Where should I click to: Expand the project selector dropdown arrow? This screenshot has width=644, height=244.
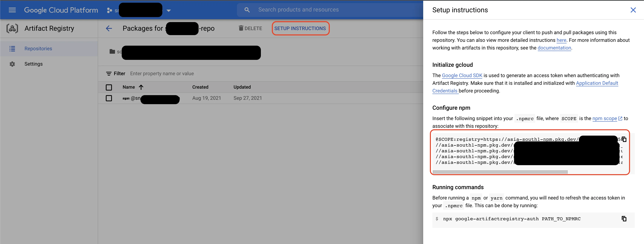pos(168,11)
